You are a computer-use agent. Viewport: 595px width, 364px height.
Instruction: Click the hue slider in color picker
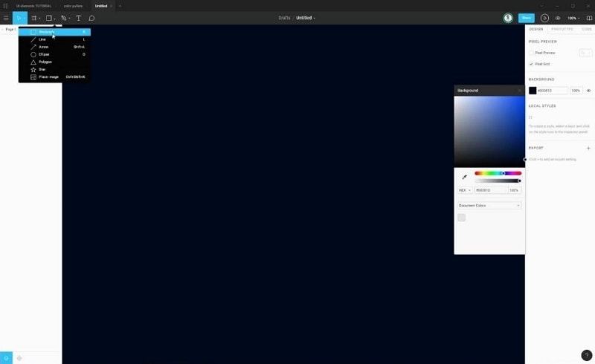(x=498, y=173)
